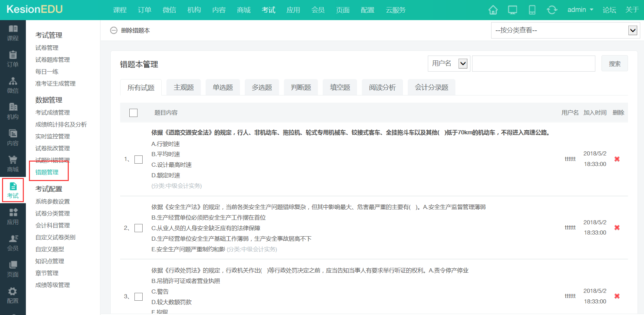The height and width of the screenshot is (315, 644).
Task: Click the home icon in top bar
Action: tap(493, 10)
